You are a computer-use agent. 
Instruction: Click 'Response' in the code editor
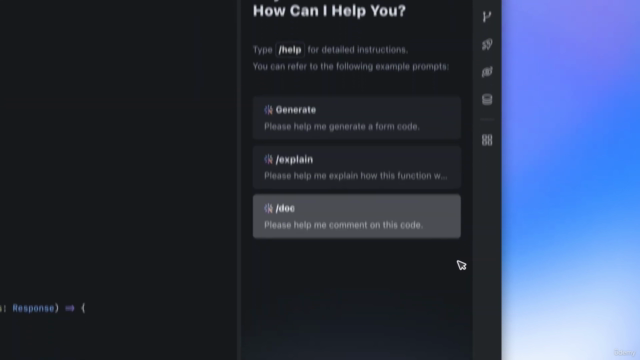(33, 308)
